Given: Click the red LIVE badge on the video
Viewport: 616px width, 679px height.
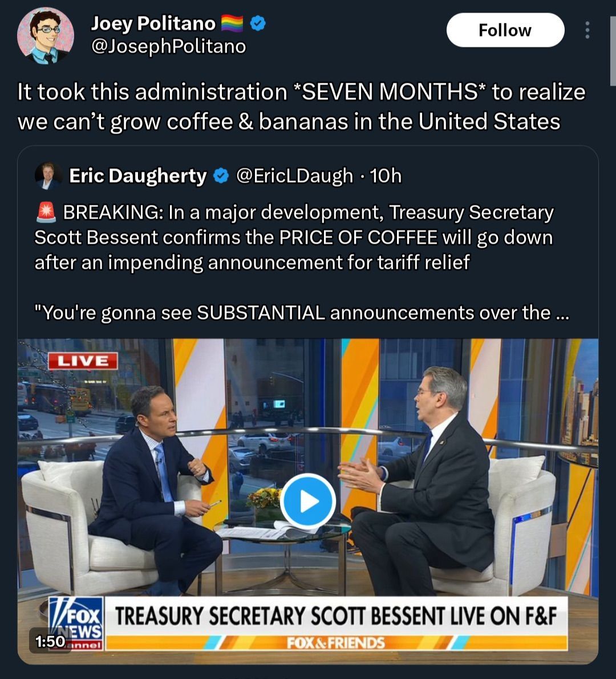Looking at the screenshot, I should click(x=83, y=361).
